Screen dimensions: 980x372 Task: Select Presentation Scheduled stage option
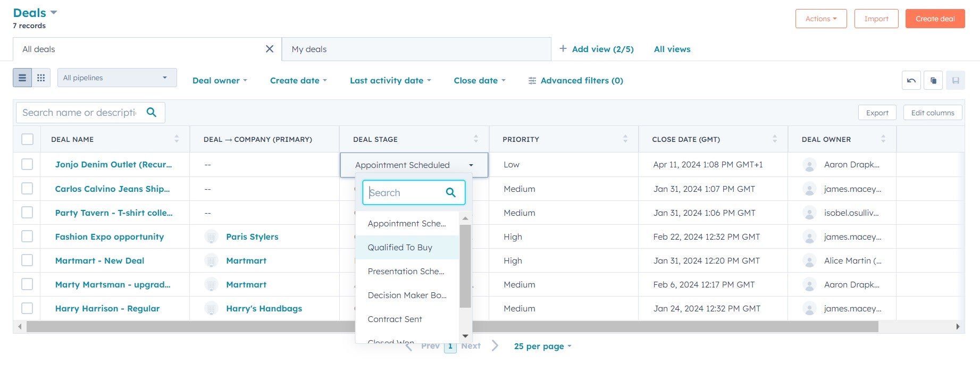coord(407,271)
